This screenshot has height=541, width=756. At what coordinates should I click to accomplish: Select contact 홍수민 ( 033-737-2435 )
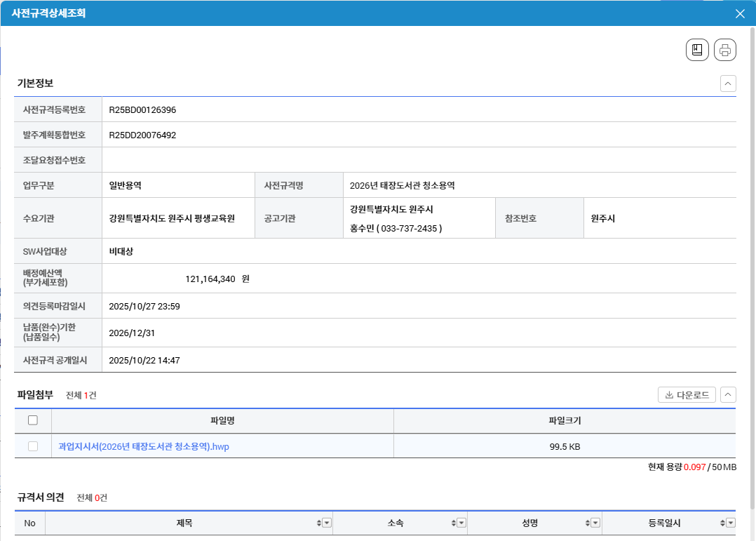coord(396,228)
